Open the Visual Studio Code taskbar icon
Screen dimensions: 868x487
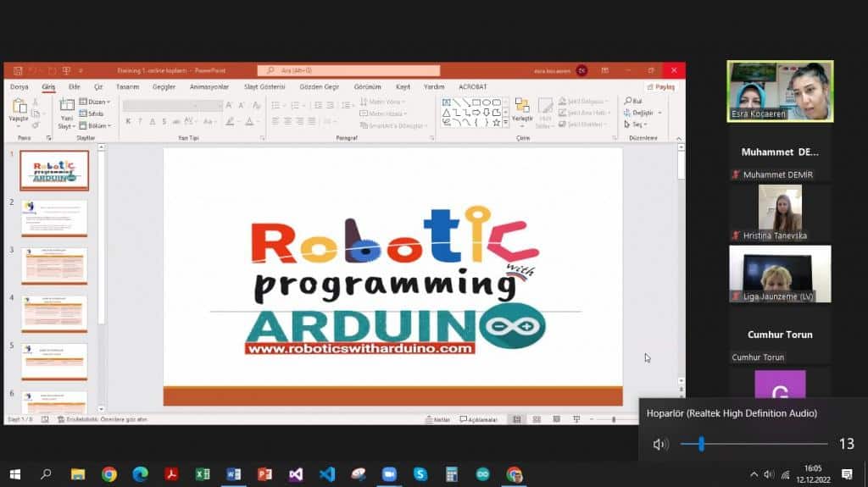pyautogui.click(x=326, y=474)
